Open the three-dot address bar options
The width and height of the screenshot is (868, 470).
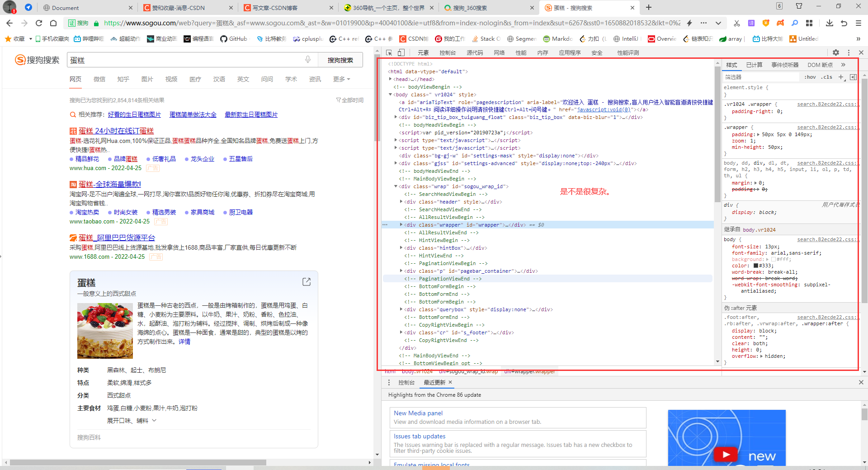704,23
